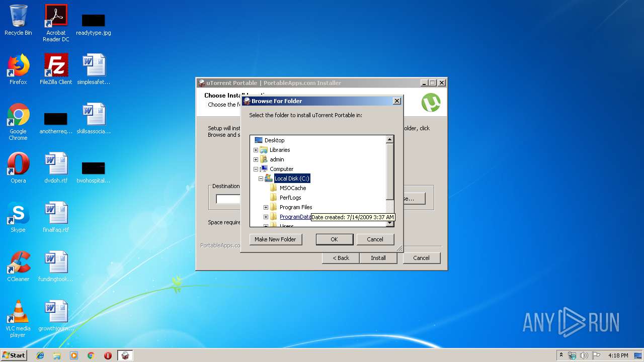Launch Acrobat Reader DC shortcut
Screen dimensions: 644x362
coord(56,23)
